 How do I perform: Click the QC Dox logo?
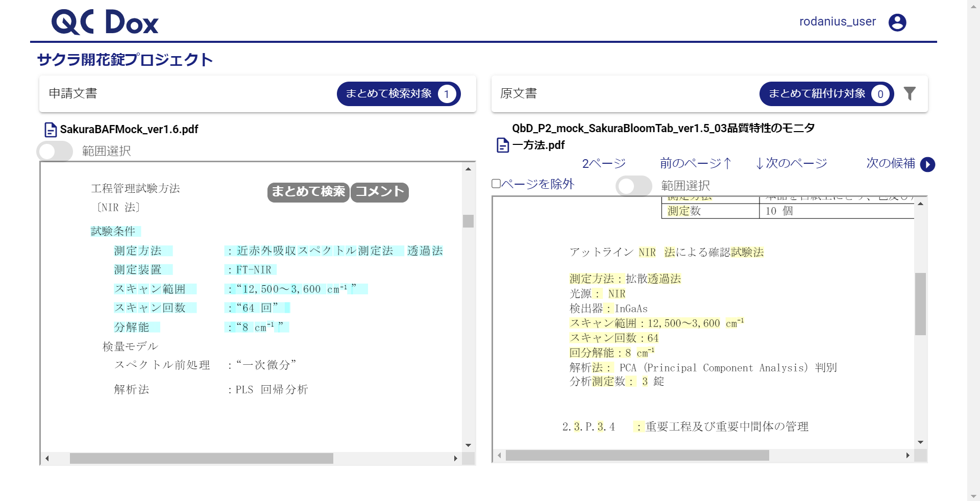pos(105,22)
